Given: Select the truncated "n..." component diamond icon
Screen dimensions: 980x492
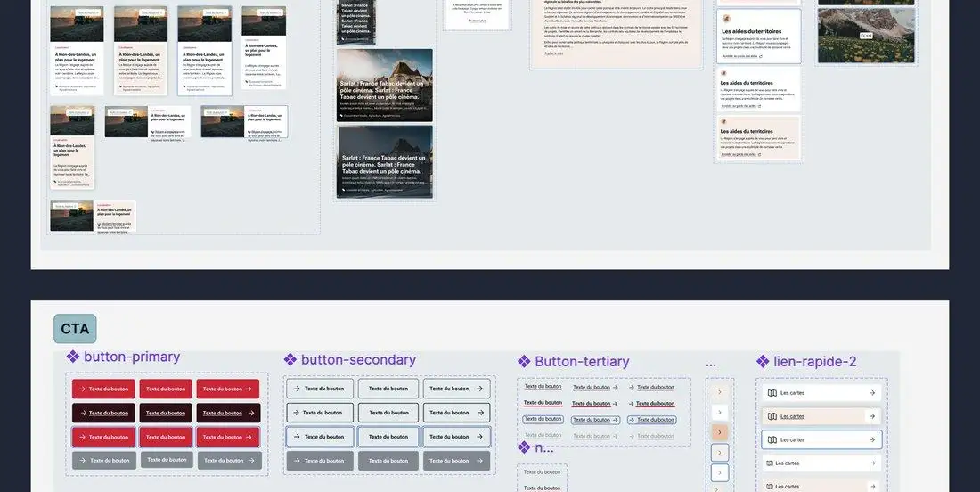Looking at the screenshot, I should coord(524,447).
